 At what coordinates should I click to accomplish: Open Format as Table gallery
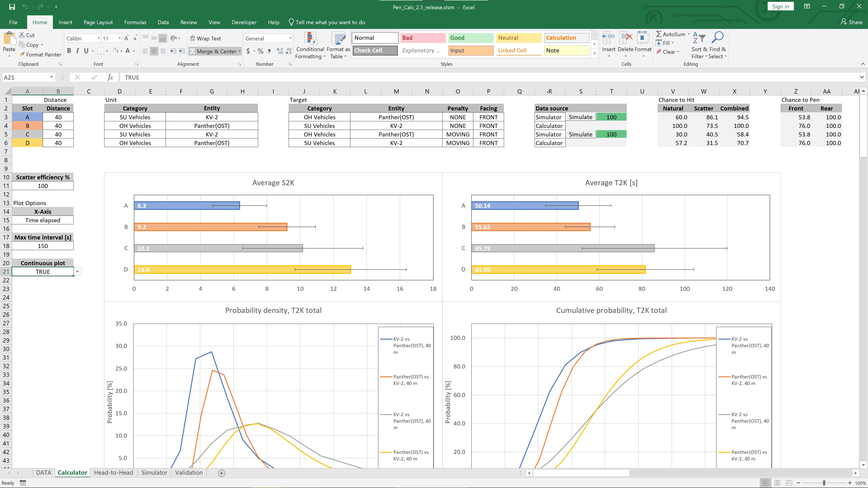coord(338,45)
